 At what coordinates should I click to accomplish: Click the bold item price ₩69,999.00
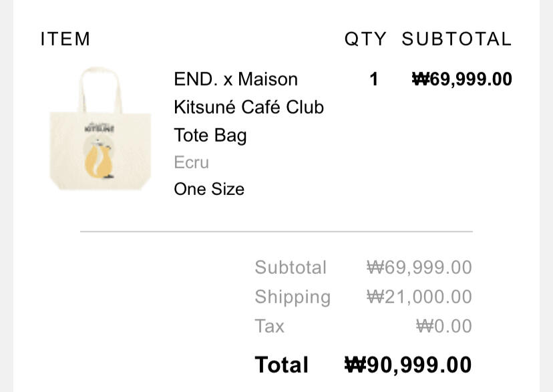coord(462,79)
